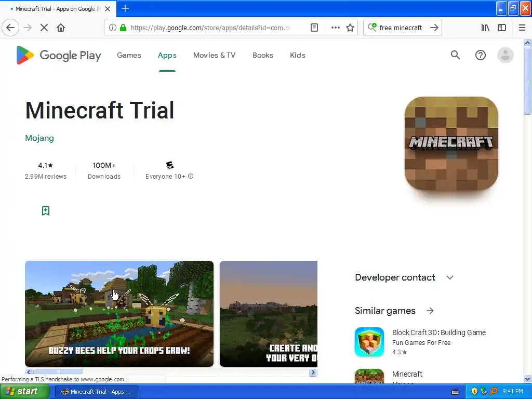Open Google Play search magnifier
This screenshot has width=532, height=399.
click(x=455, y=55)
